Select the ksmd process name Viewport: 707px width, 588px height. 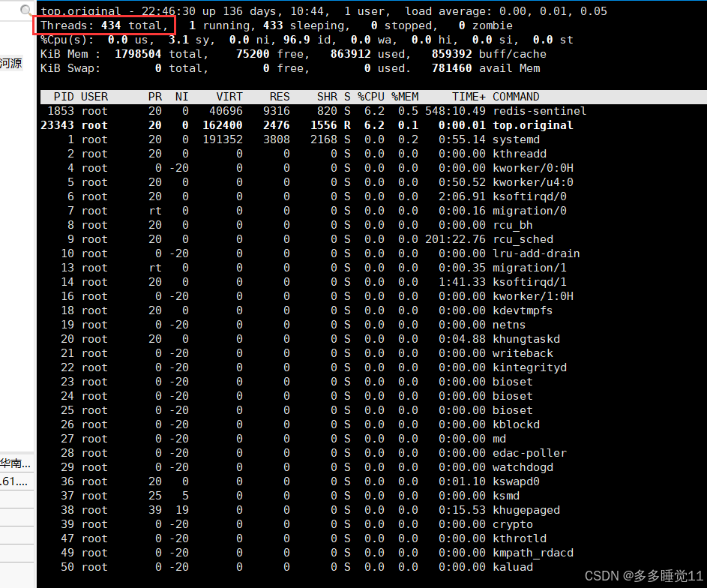coord(506,496)
